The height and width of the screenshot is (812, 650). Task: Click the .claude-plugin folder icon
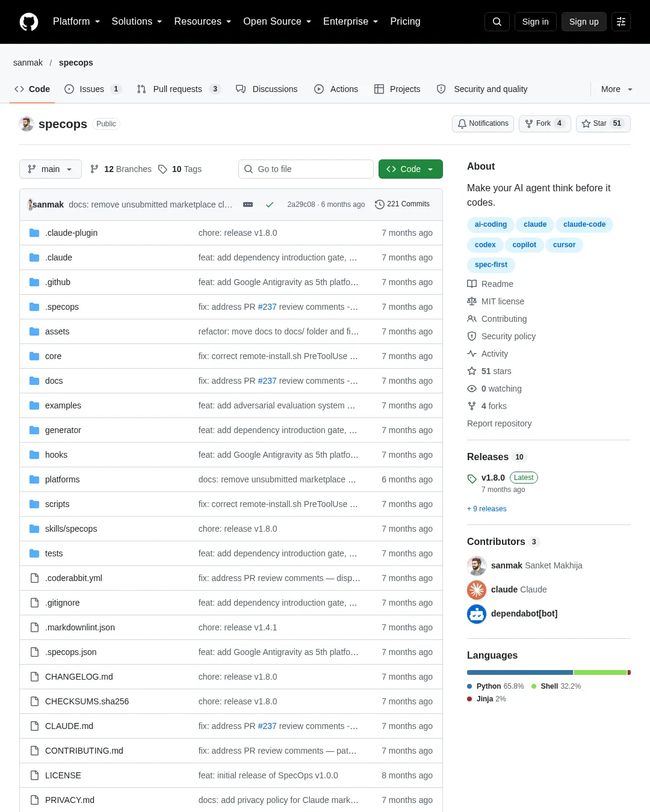tap(34, 233)
